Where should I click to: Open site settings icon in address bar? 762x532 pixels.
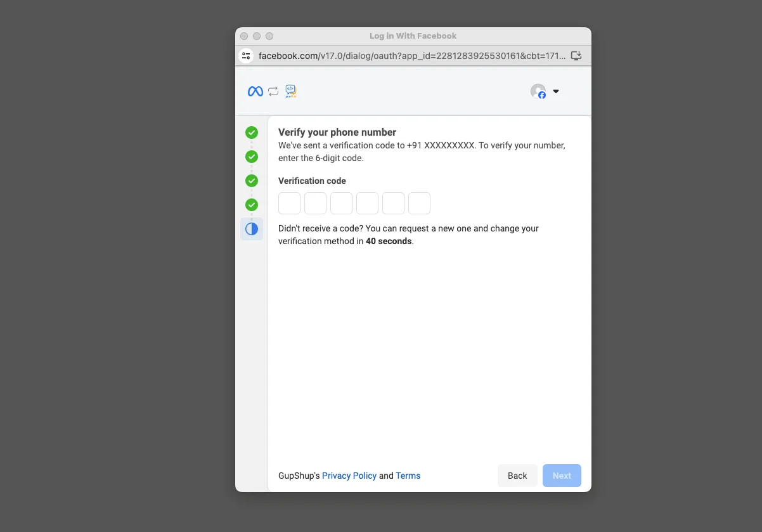pos(246,56)
